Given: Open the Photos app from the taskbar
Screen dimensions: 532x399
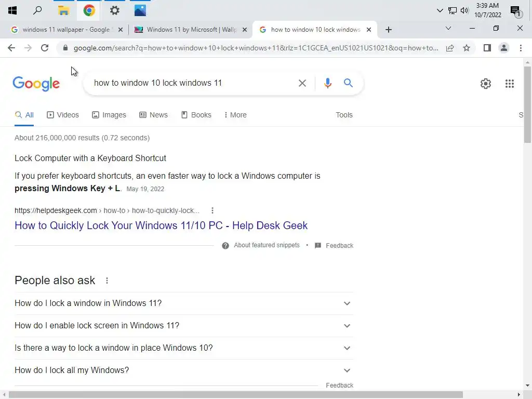Looking at the screenshot, I should pos(140,10).
